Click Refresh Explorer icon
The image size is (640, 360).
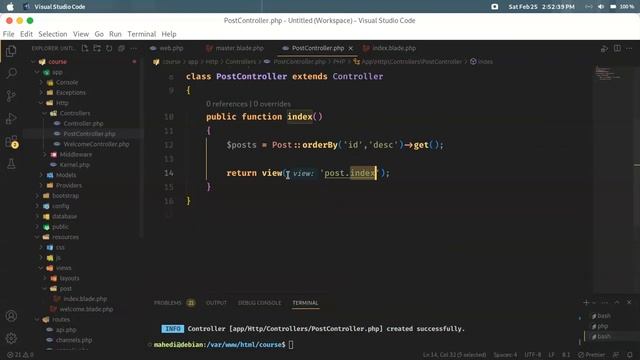pyautogui.click(x=109, y=48)
